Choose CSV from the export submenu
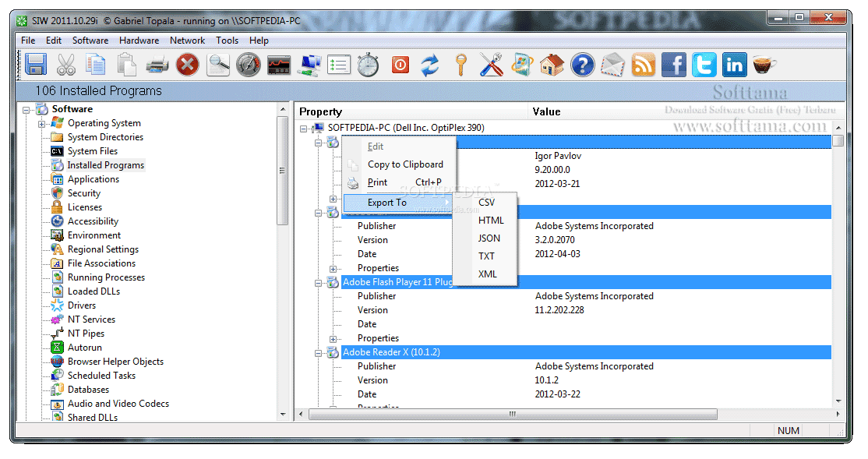 point(486,202)
